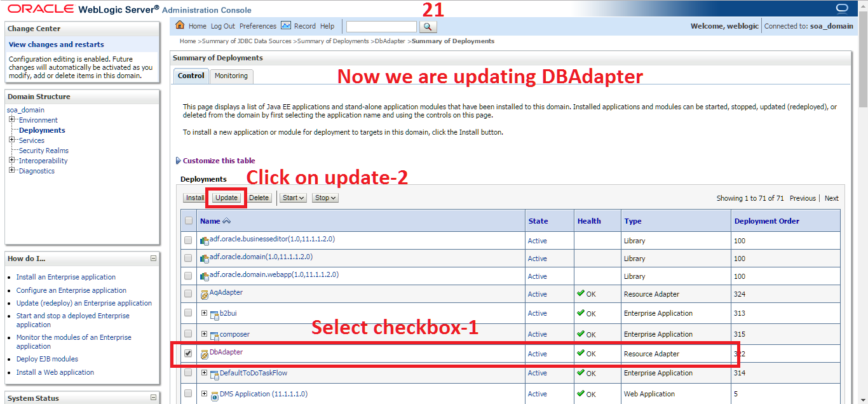
Task: Select Deployments in Domain Structure
Action: pos(42,130)
